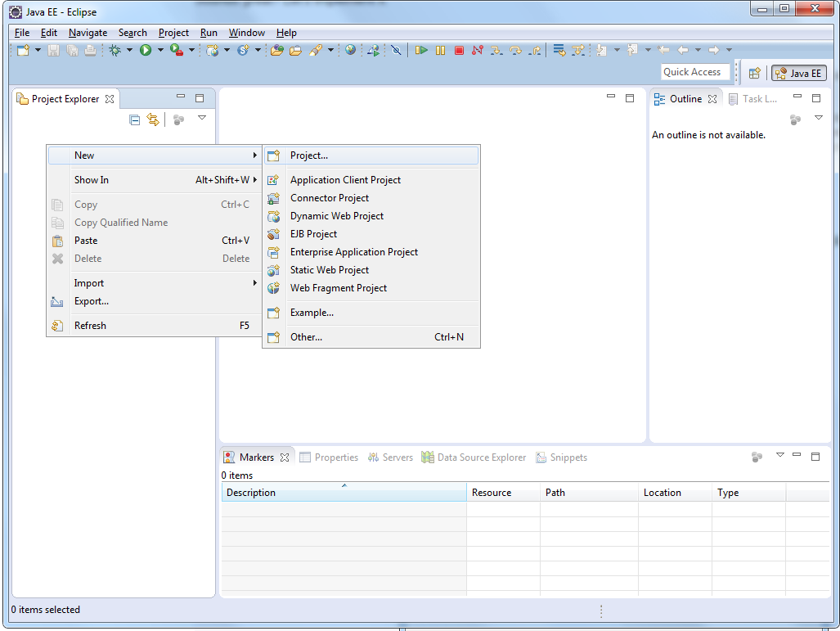Screen dimensions: 840x631
Task: Click the red Terminate stop icon
Action: tap(459, 51)
